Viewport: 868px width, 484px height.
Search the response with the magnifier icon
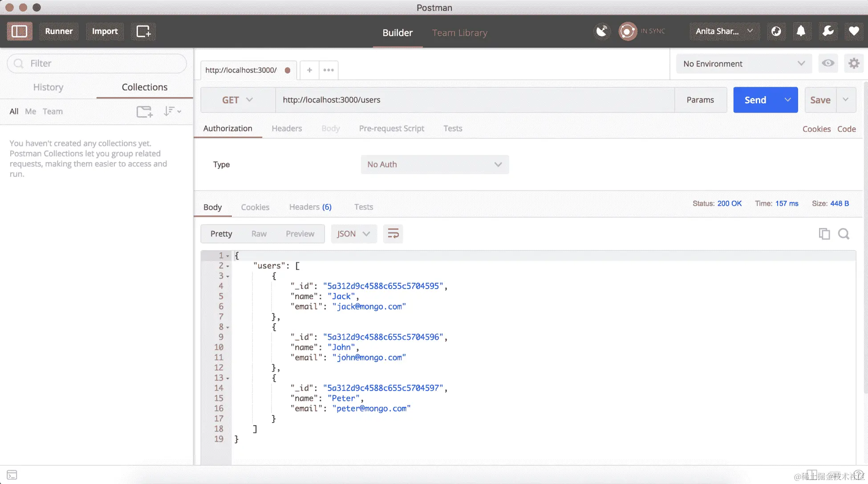[844, 234]
